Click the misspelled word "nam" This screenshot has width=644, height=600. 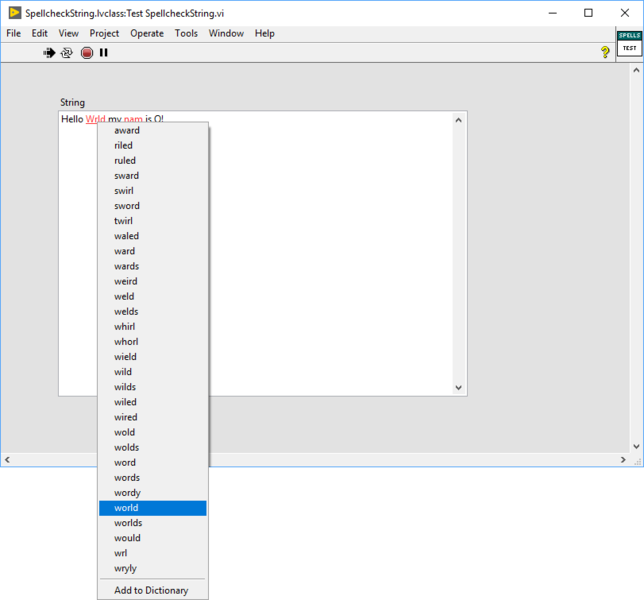pos(133,119)
